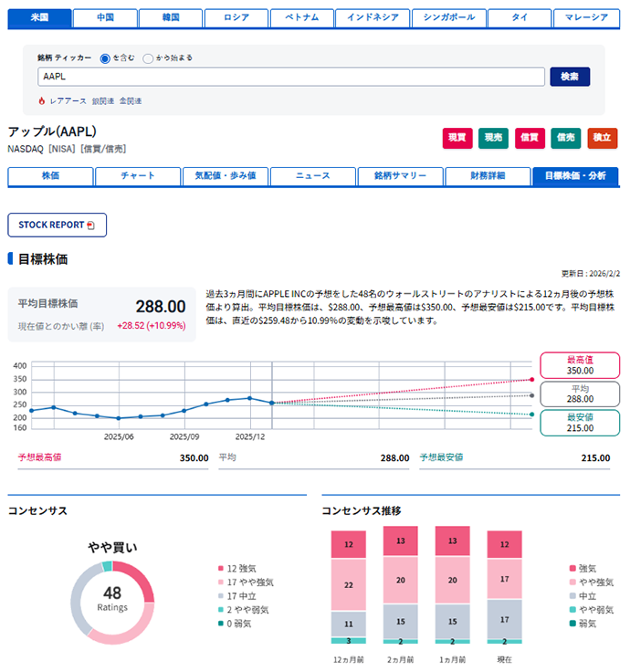Open the 韓国 market tab
The height and width of the screenshot is (672, 630).
(x=171, y=18)
